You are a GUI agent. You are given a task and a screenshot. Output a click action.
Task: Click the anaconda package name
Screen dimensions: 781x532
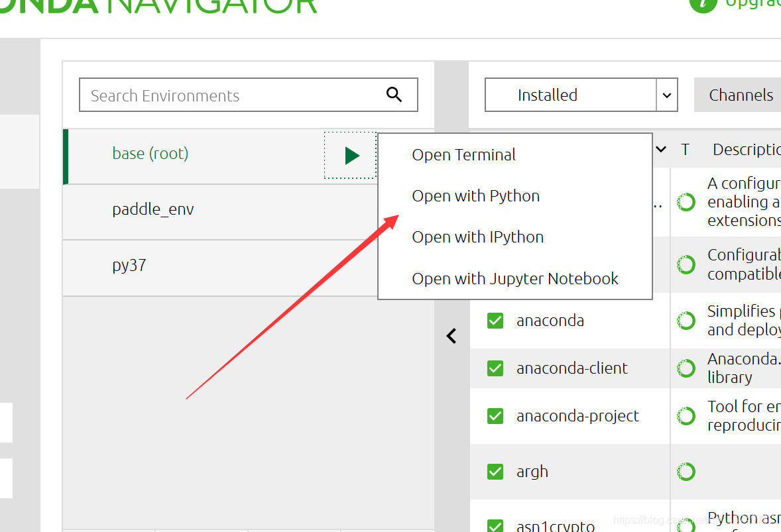pos(550,321)
